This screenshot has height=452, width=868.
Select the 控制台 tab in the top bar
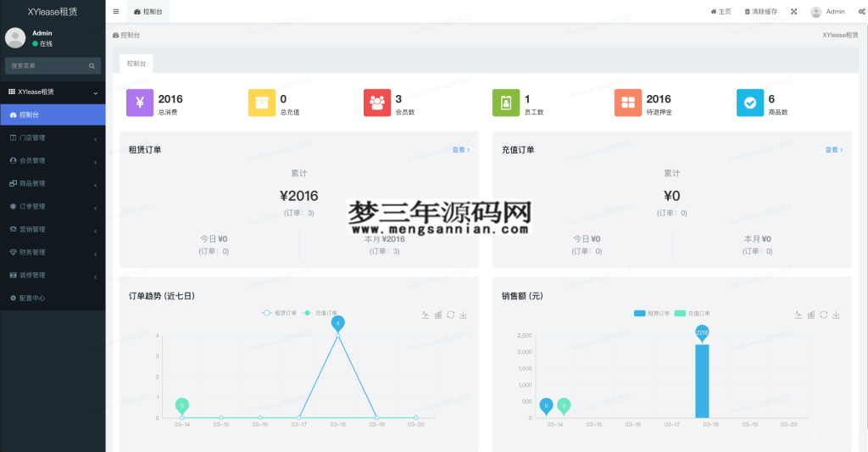147,12
